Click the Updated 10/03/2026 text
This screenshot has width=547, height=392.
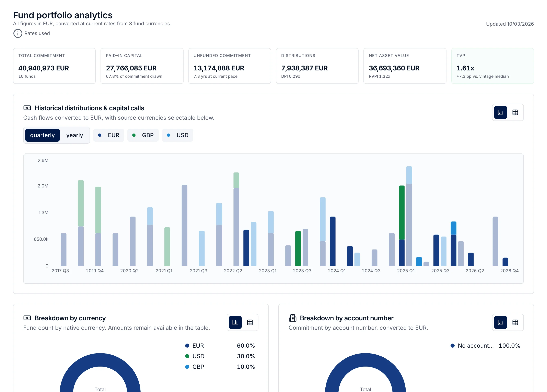[x=510, y=24]
